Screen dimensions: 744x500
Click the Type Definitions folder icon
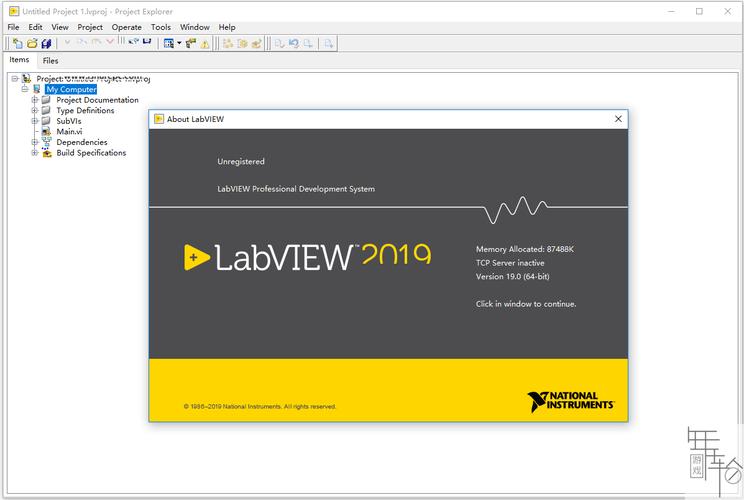click(46, 110)
